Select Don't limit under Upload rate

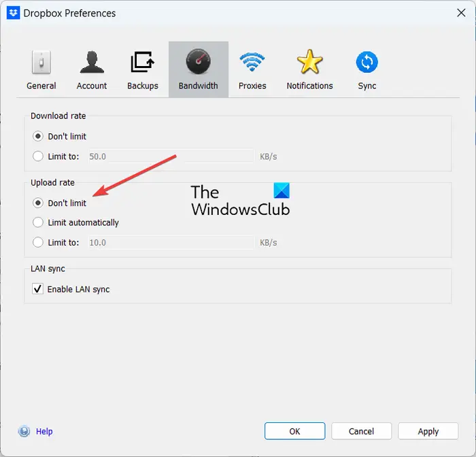[38, 203]
